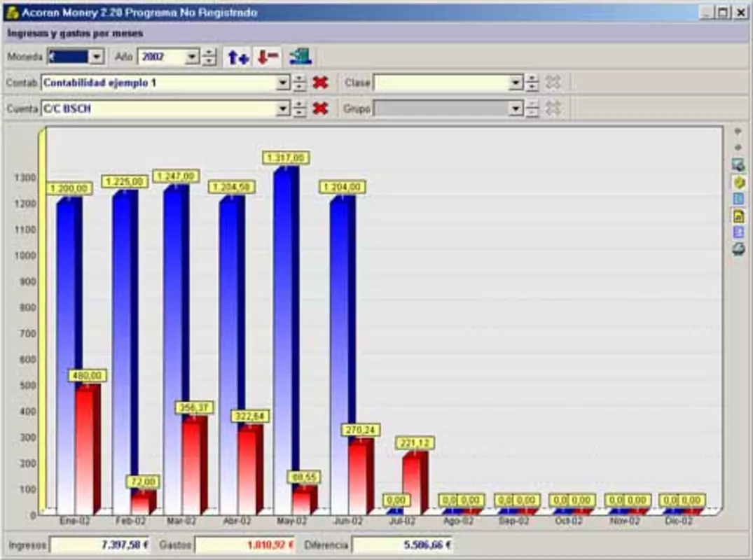Maximize the Acoran Money window
This screenshot has width=753, height=560.
[723, 12]
